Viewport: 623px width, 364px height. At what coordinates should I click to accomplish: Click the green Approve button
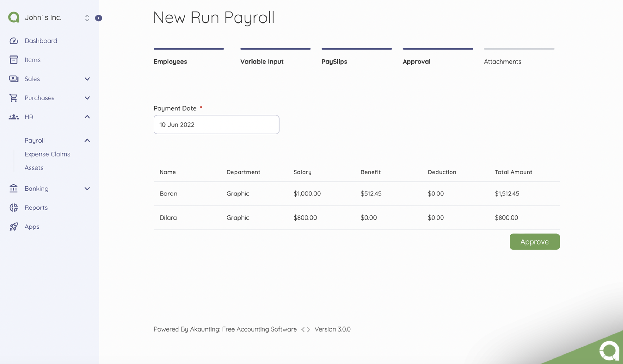pos(534,241)
